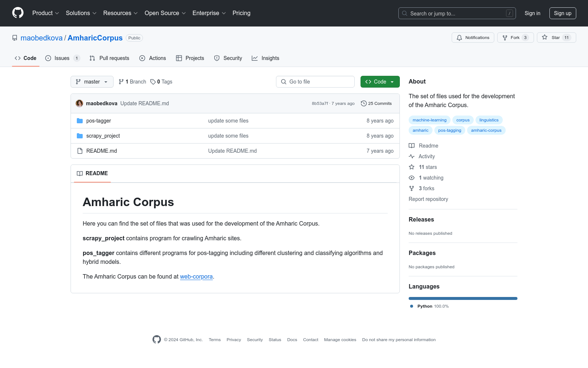View the 25 Commits history

tap(376, 103)
